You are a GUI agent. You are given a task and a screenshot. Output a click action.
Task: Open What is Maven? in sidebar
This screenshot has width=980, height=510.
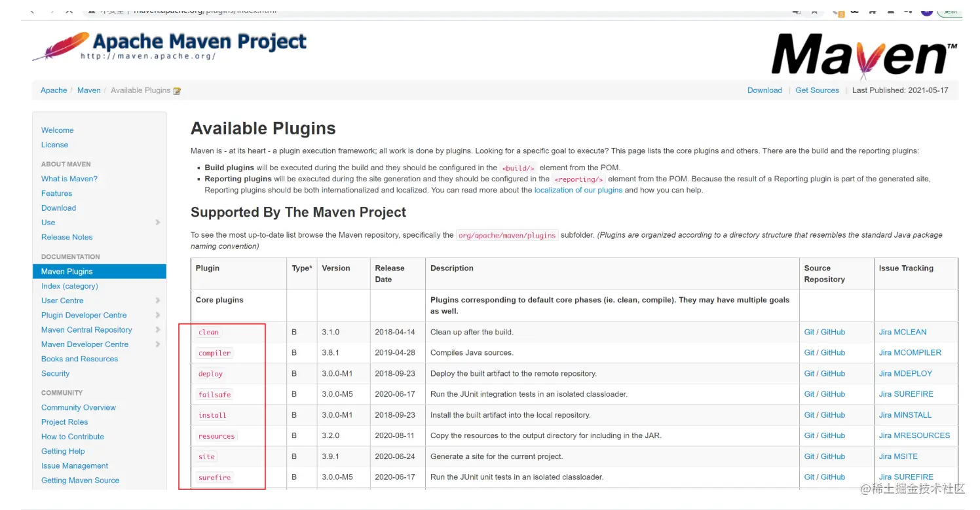point(69,179)
